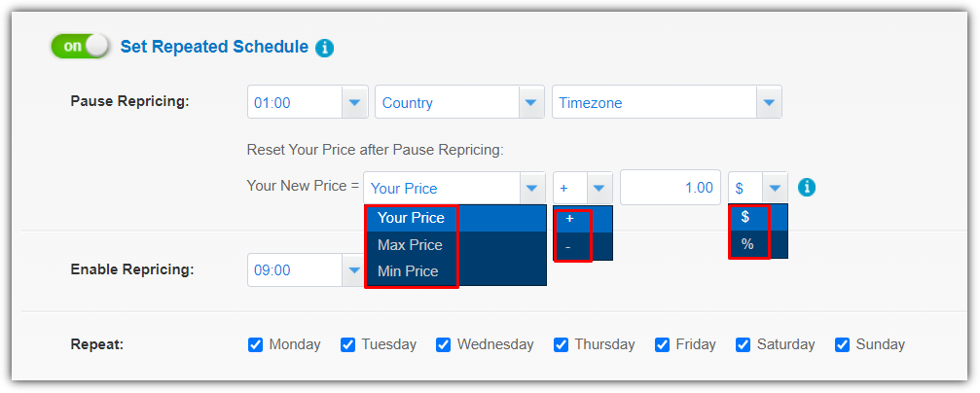This screenshot has height=393, width=980.
Task: Click info icon next to currency dropdown
Action: [807, 187]
